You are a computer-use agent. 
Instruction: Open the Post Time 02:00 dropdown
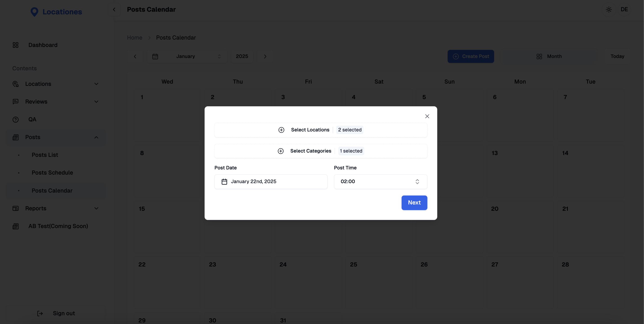click(x=381, y=182)
